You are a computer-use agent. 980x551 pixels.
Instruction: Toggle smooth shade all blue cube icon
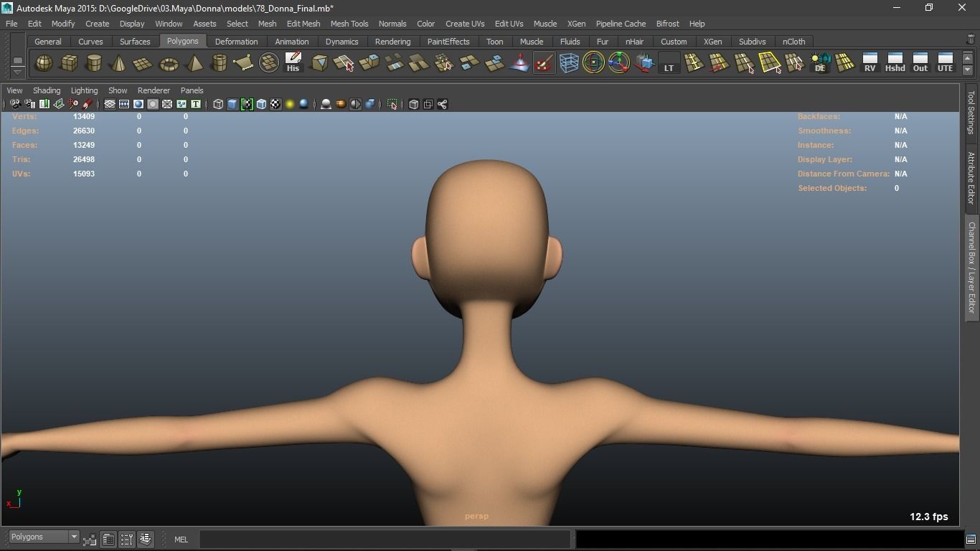click(232, 104)
